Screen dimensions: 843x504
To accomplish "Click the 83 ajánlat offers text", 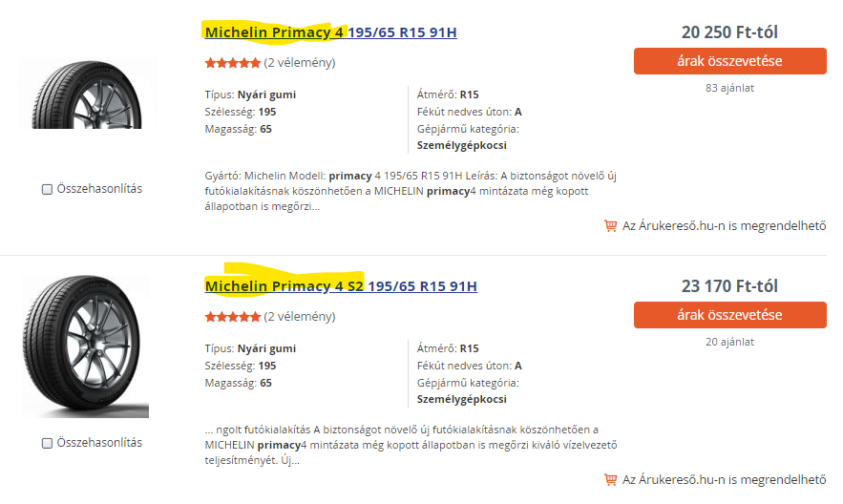I will point(729,88).
